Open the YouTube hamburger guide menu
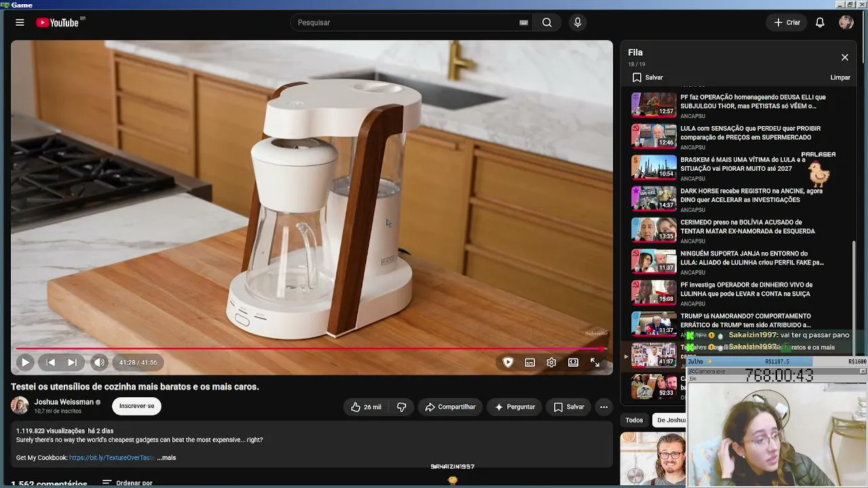 tap(20, 22)
